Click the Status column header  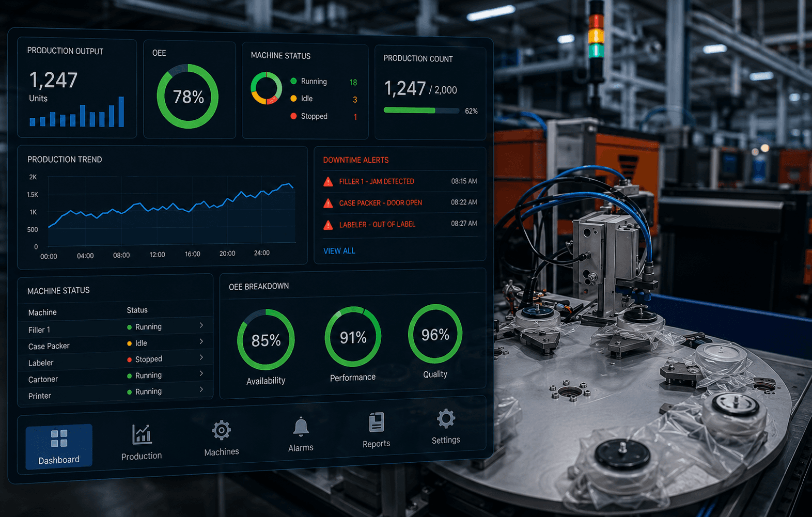point(137,310)
